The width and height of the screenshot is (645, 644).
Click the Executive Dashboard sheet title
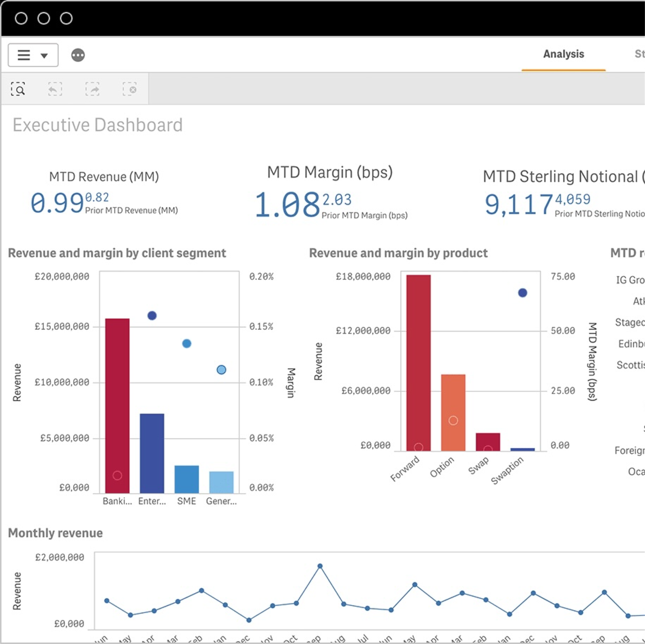click(98, 125)
